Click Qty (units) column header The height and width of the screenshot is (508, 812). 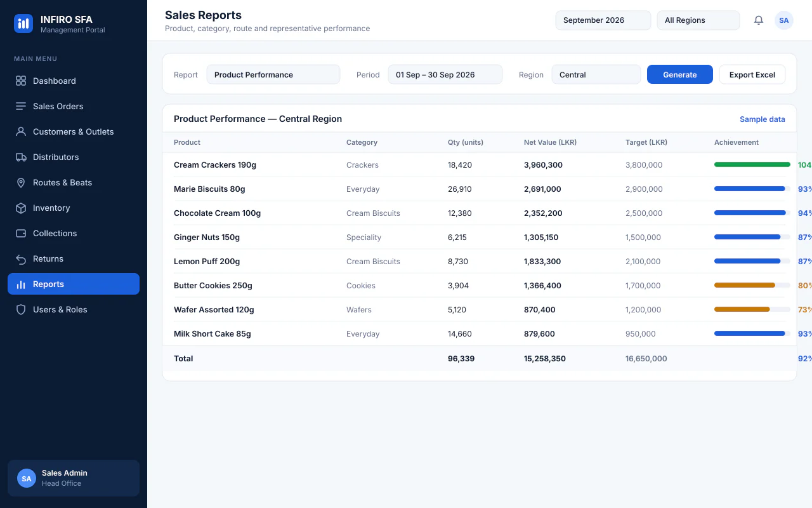click(x=466, y=142)
